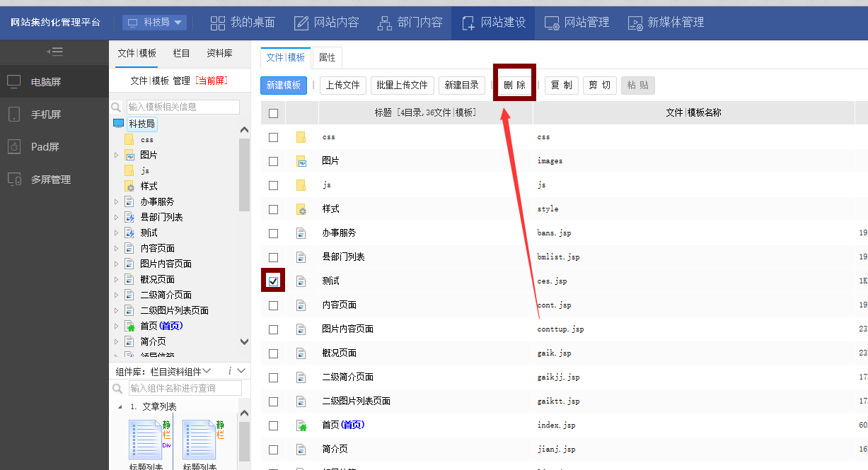Toggle the select-all checkbox in table header
This screenshot has width=868, height=470.
coord(273,113)
